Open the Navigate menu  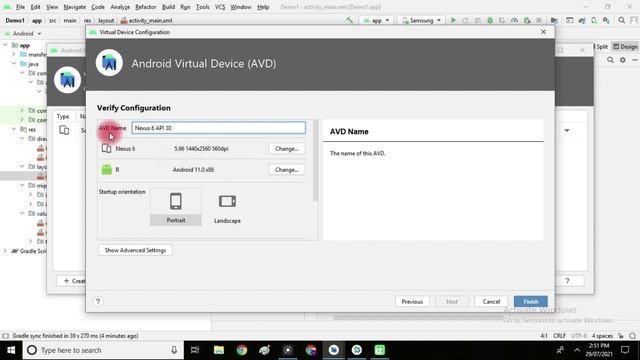click(74, 7)
